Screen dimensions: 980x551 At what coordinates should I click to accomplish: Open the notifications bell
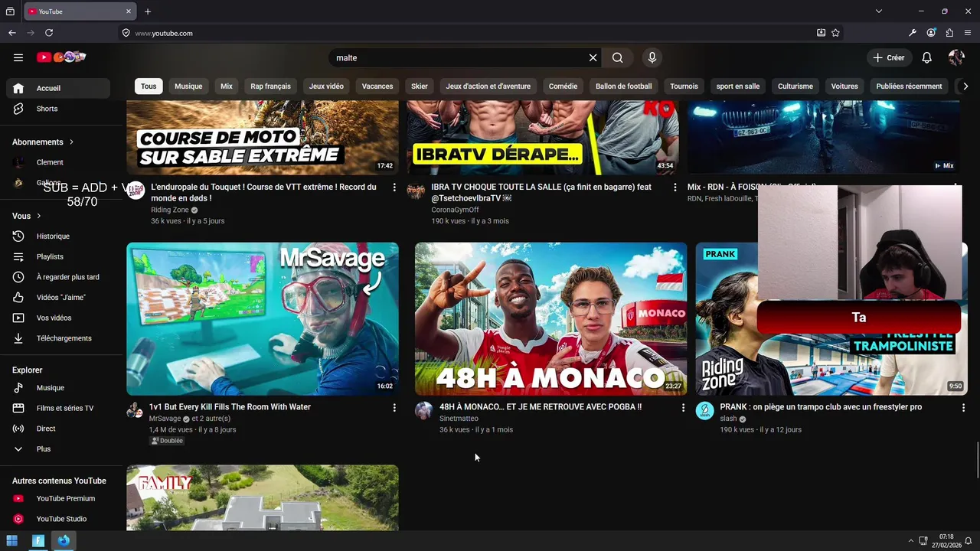coord(926,57)
